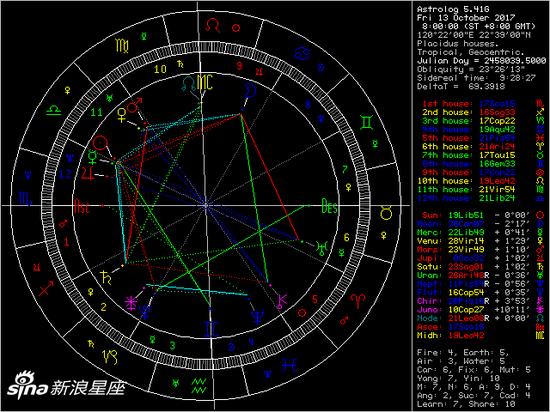Click the 'Astrolog 5.41G' title text

pyautogui.click(x=453, y=9)
